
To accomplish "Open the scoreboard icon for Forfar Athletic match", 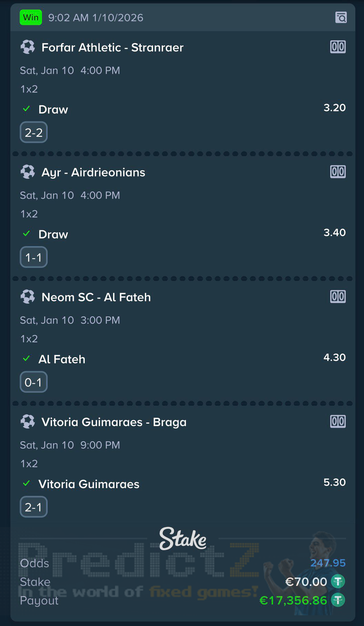I will pyautogui.click(x=337, y=47).
